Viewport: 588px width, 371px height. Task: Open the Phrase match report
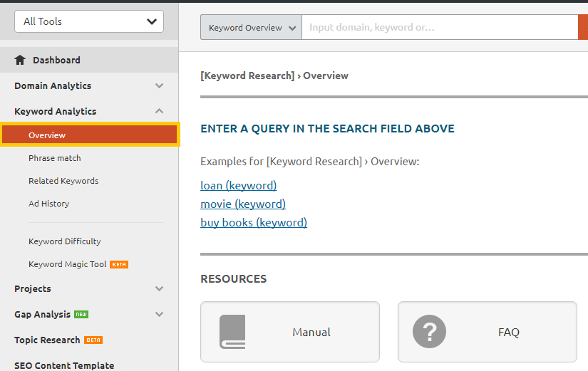55,158
